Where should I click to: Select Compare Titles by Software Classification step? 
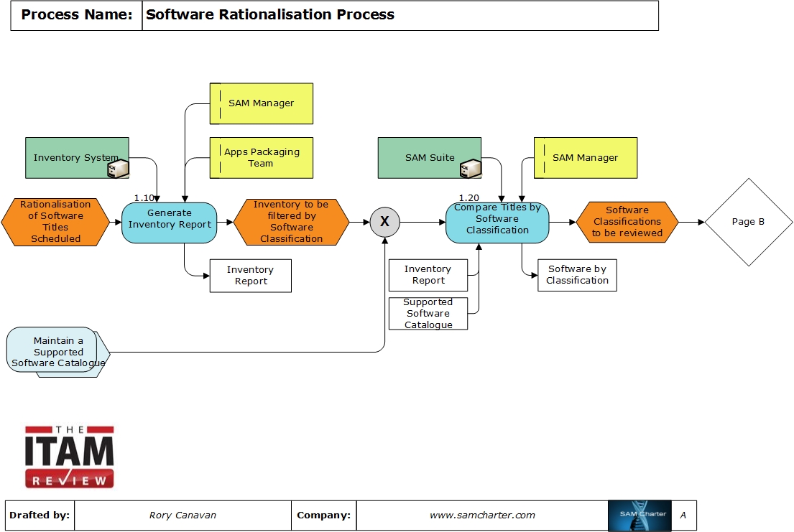point(497,223)
